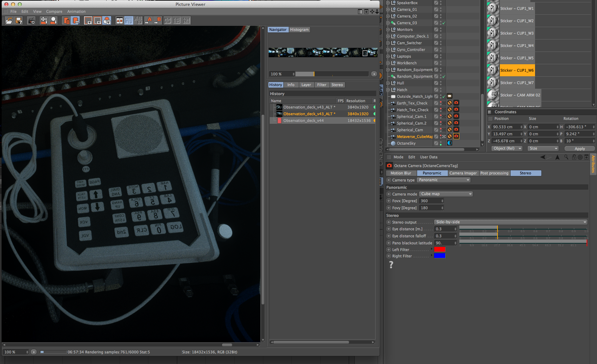Expand the Left Filter color options
This screenshot has width=597, height=364.
(x=432, y=249)
